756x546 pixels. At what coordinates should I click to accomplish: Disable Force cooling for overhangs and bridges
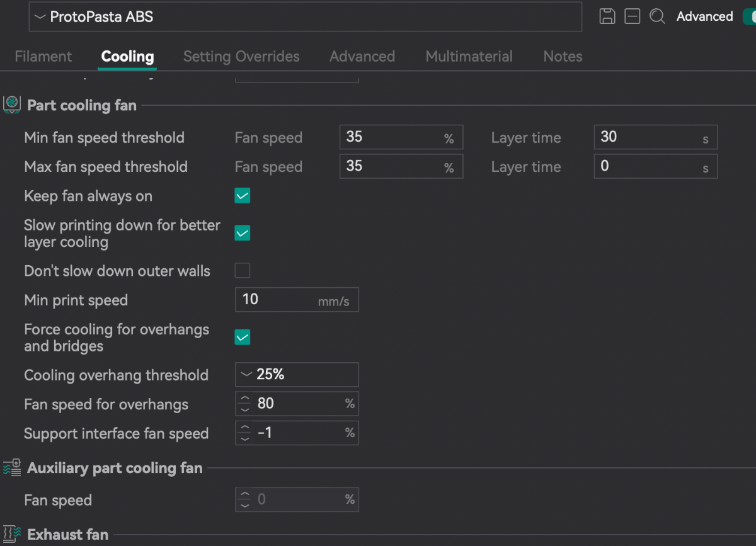click(x=243, y=337)
